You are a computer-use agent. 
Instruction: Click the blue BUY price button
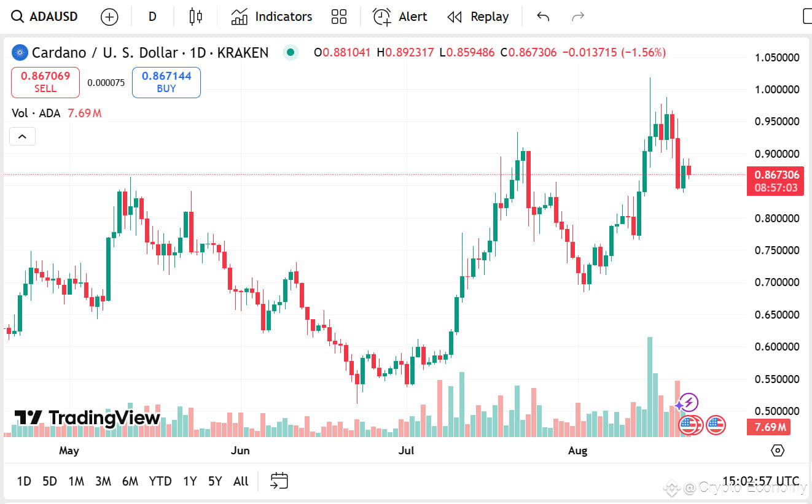[166, 82]
